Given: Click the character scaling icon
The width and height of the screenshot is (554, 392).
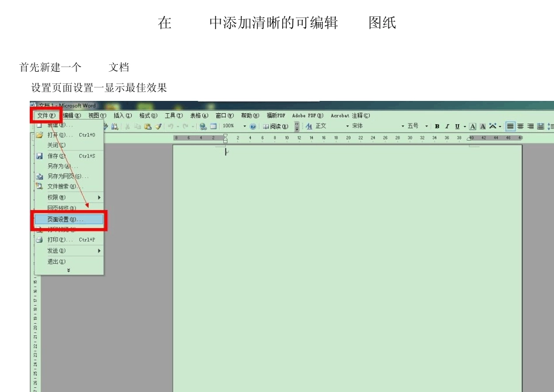Looking at the screenshot, I should click(x=493, y=126).
